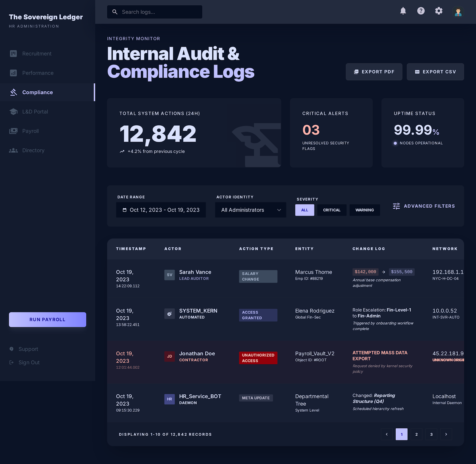
Task: Click the Directory people icon
Action: coord(13,150)
